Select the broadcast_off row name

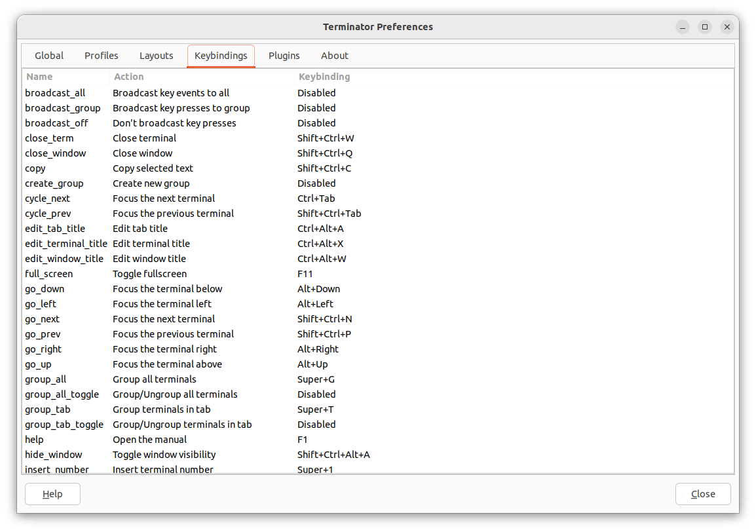[56, 123]
